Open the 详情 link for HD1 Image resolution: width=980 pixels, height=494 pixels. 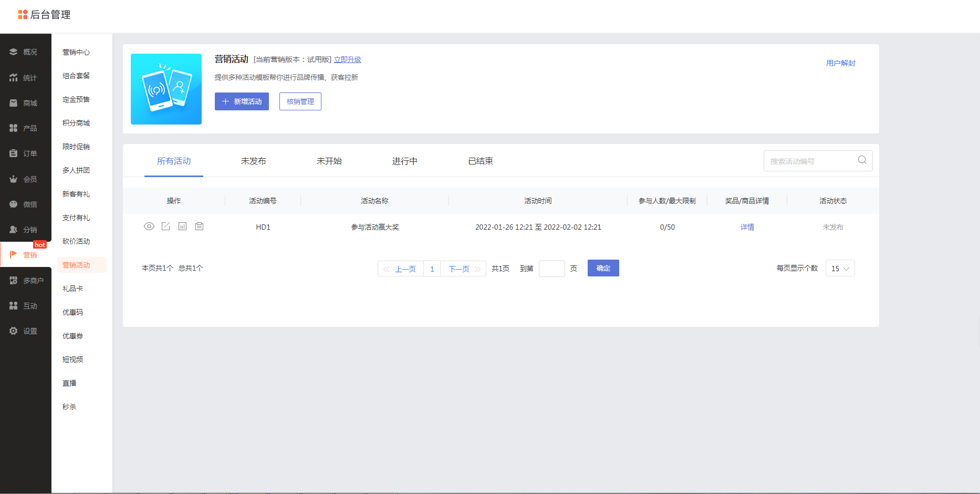747,227
